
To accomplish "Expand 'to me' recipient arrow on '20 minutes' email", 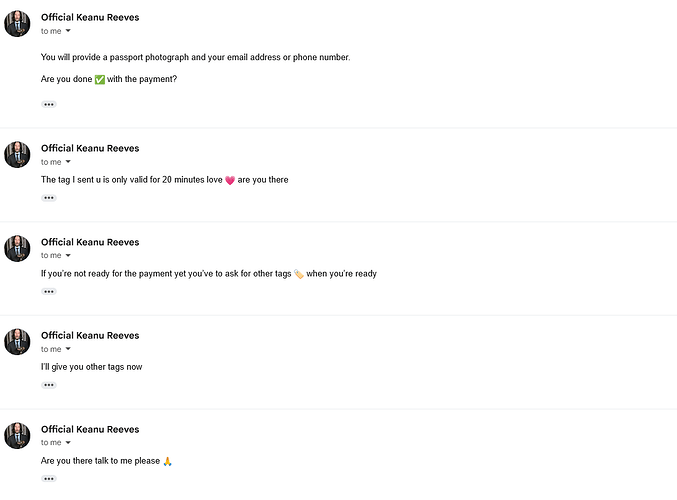I will [x=68, y=162].
